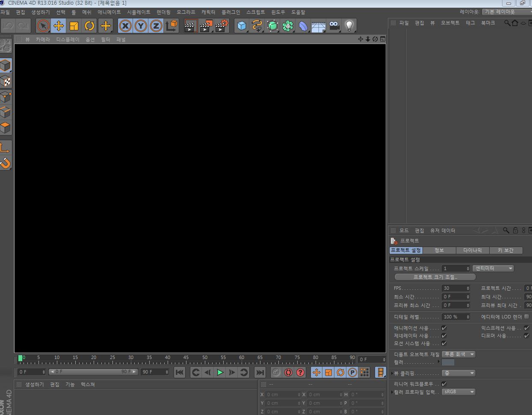Add a camera object

tap(334, 26)
